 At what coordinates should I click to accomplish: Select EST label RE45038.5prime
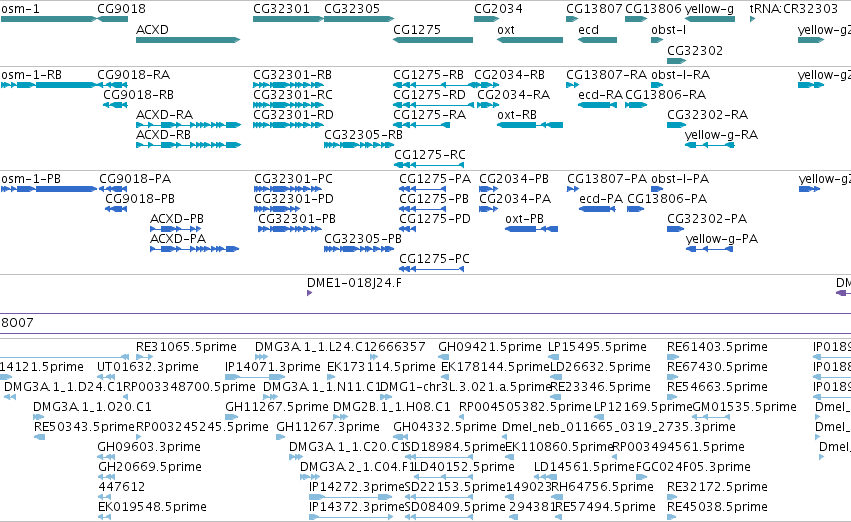717,507
